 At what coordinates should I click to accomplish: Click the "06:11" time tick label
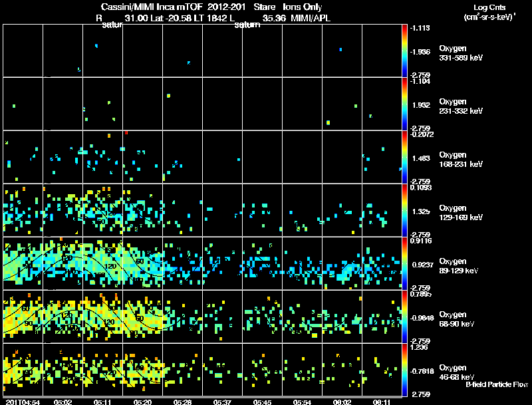point(382,402)
